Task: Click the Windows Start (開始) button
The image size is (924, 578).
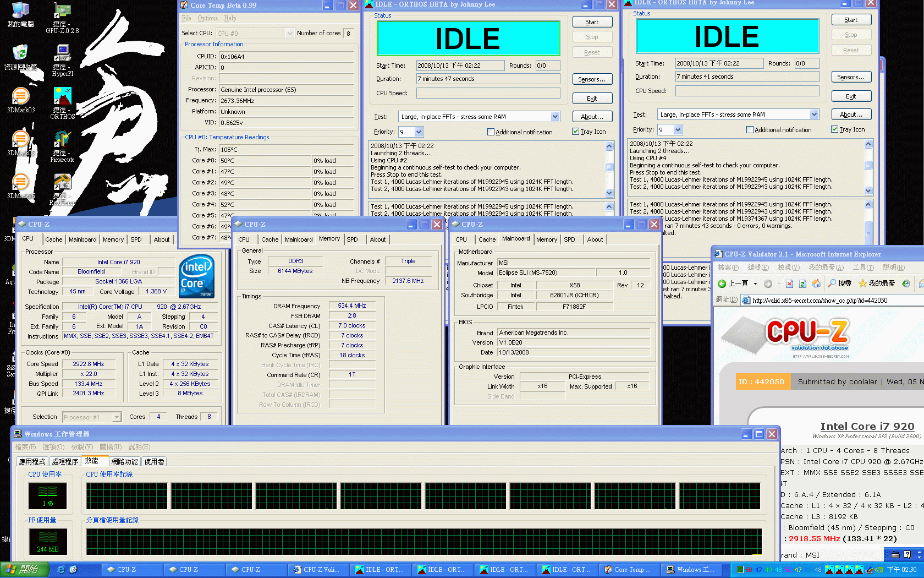Action: pyautogui.click(x=25, y=570)
